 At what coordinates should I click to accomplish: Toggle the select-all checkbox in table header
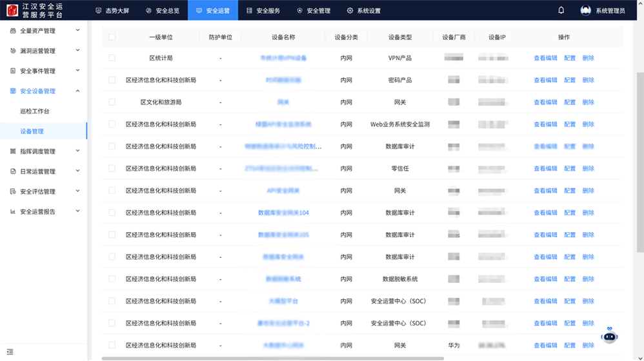[x=112, y=37]
